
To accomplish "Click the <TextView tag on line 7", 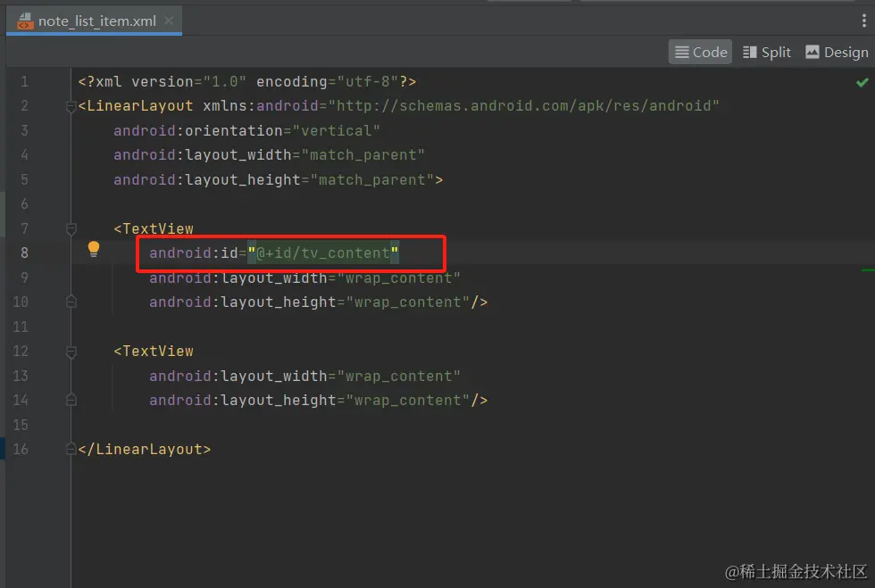I will tap(154, 228).
